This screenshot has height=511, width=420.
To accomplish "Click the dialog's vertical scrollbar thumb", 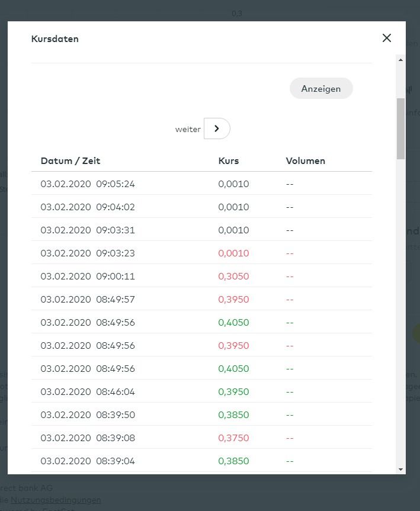I will point(401,128).
